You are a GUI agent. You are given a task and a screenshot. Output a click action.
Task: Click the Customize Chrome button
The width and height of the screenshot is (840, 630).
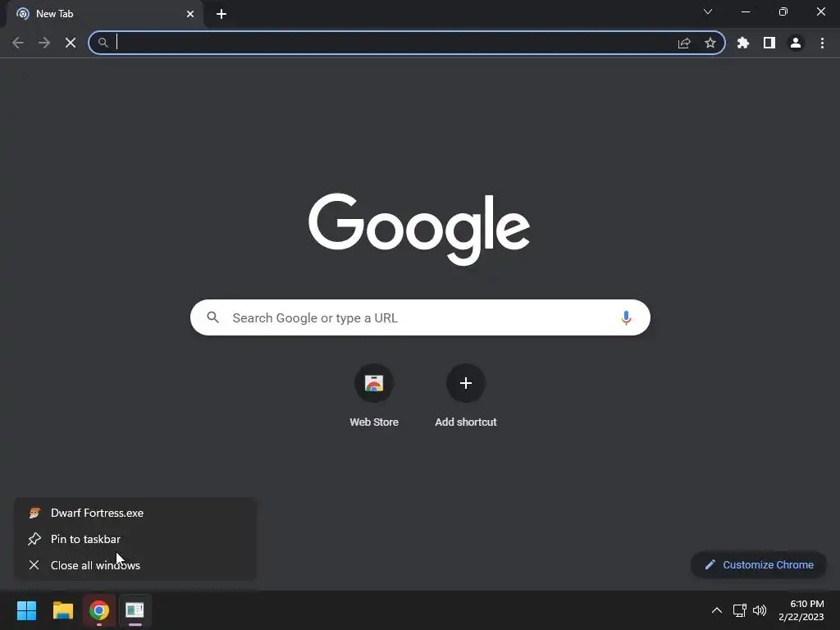pos(759,564)
